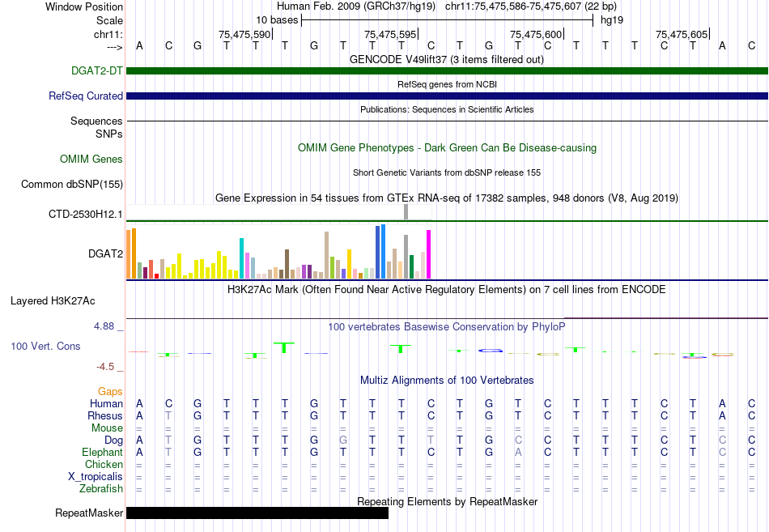Click the Scale label
769x532 pixels.
(x=109, y=20)
